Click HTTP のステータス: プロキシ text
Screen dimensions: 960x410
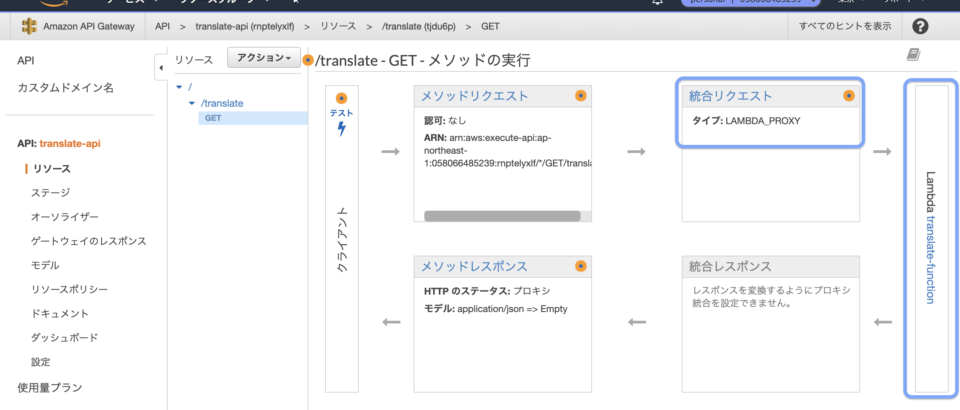point(487,291)
